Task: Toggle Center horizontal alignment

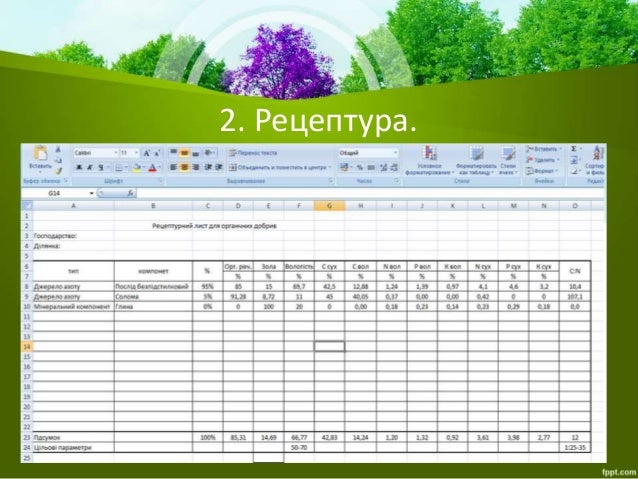Action: click(x=184, y=167)
